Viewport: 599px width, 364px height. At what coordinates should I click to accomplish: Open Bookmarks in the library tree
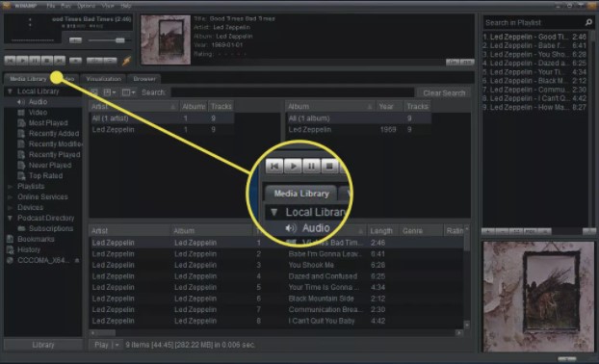click(36, 239)
